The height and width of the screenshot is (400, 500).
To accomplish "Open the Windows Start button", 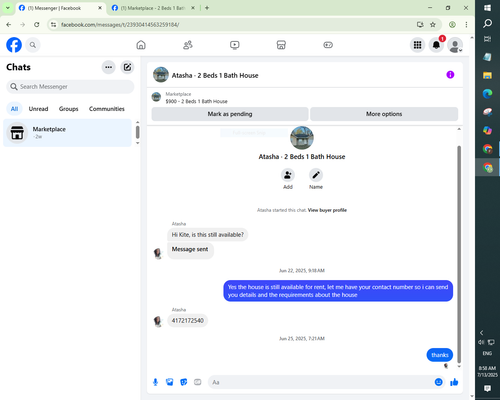I will pos(487,8).
